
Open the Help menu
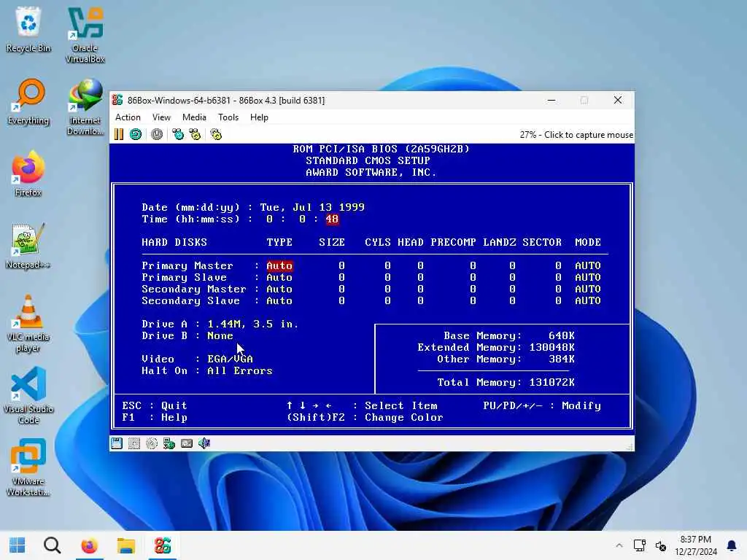point(259,117)
